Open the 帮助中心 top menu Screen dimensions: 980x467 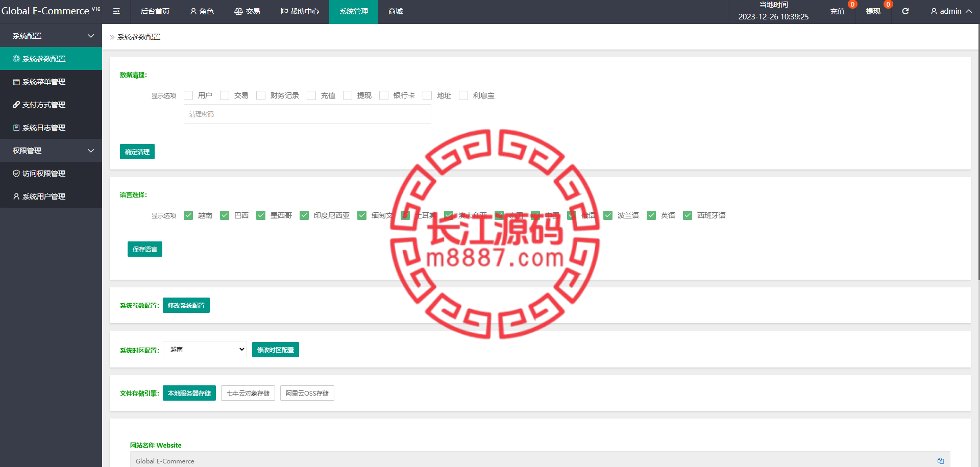point(300,11)
